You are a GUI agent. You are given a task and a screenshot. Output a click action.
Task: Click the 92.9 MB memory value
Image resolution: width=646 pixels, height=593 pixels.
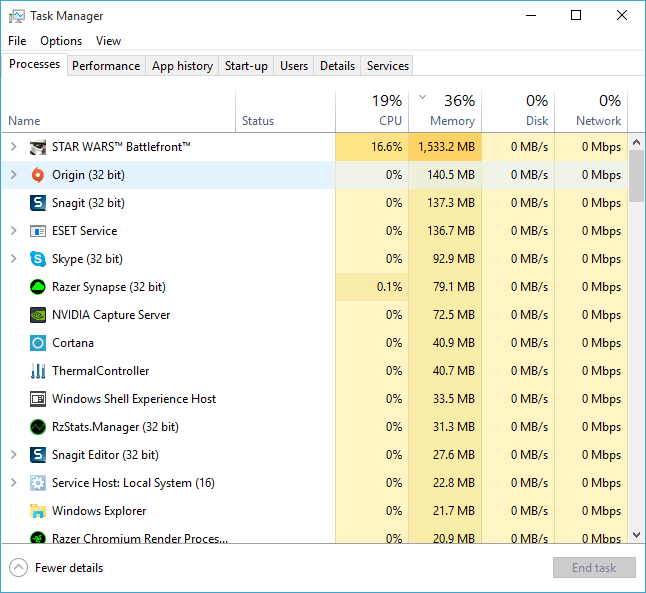pyautogui.click(x=454, y=259)
